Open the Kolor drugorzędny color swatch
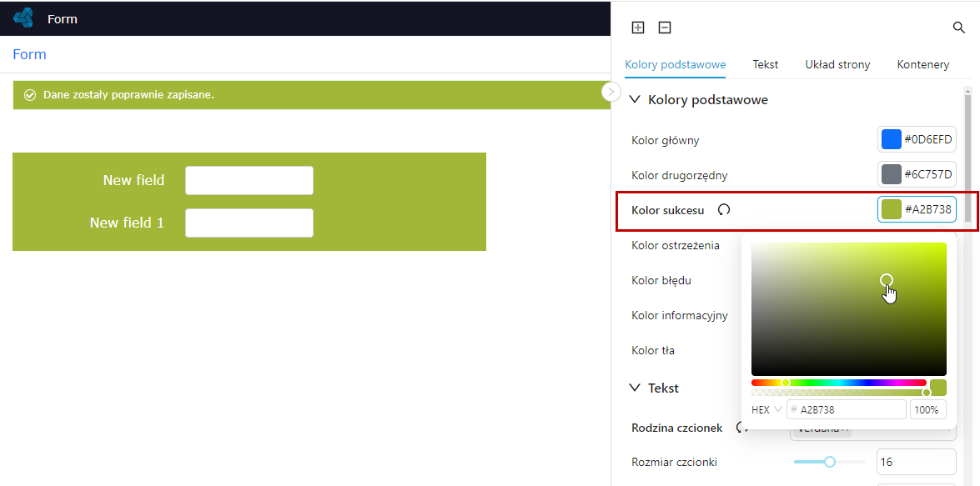 [892, 174]
